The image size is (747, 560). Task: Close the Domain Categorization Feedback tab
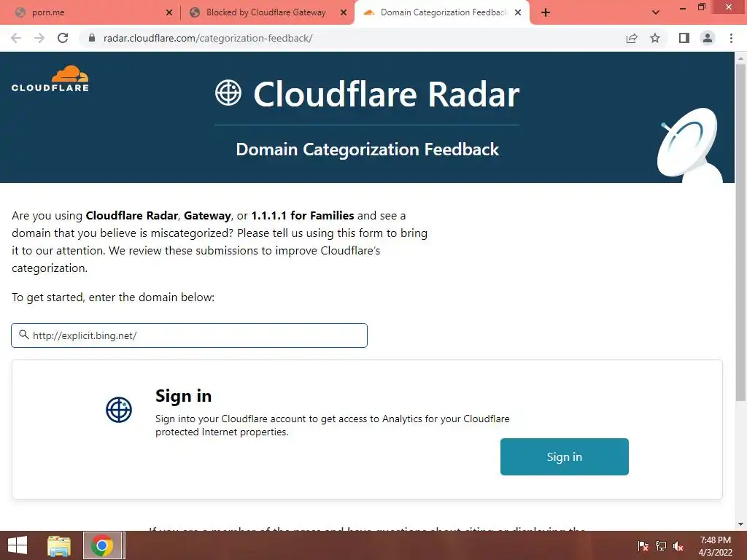(x=518, y=13)
